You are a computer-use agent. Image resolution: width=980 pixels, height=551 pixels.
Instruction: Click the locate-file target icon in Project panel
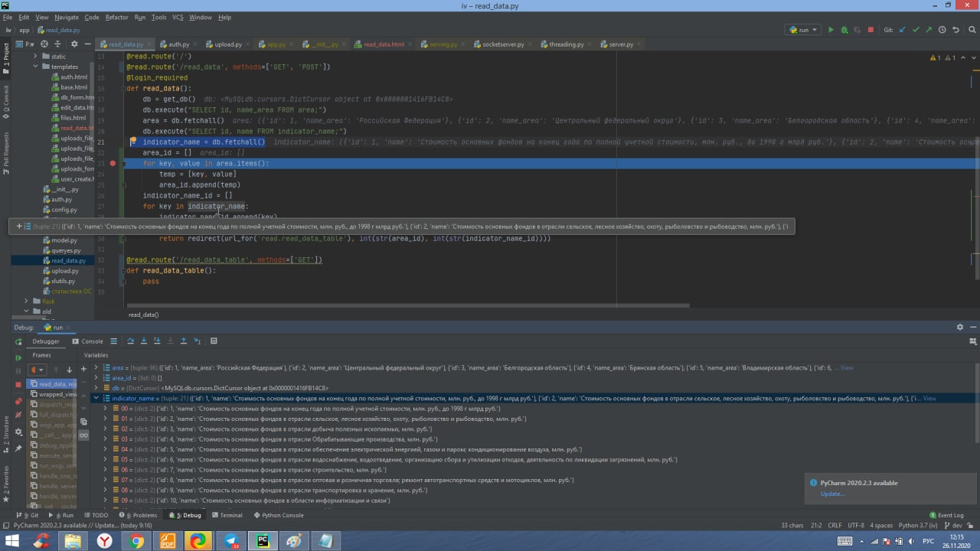tap(44, 44)
